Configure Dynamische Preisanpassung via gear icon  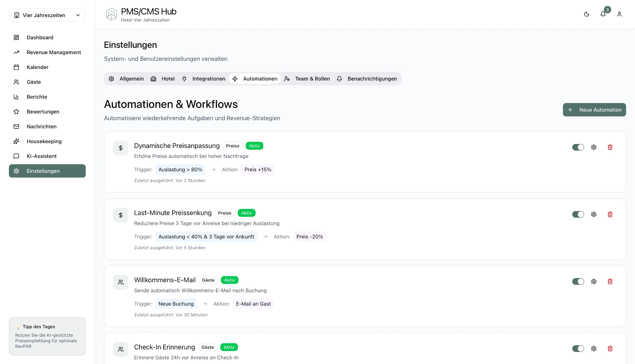click(x=594, y=147)
